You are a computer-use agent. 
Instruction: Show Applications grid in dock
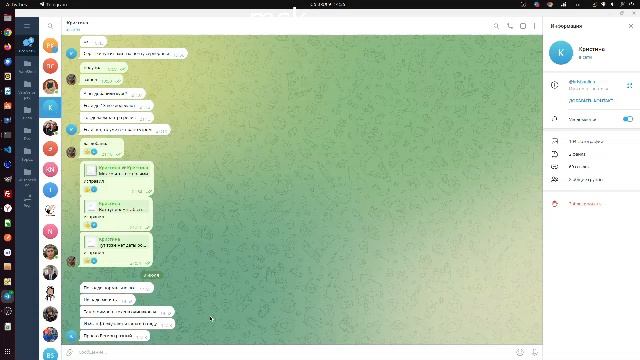(7, 351)
